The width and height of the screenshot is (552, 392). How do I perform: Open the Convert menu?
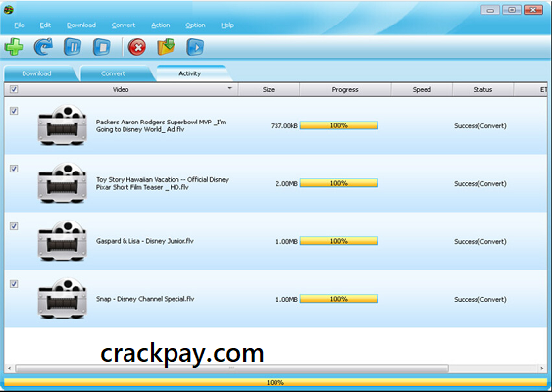tap(124, 24)
